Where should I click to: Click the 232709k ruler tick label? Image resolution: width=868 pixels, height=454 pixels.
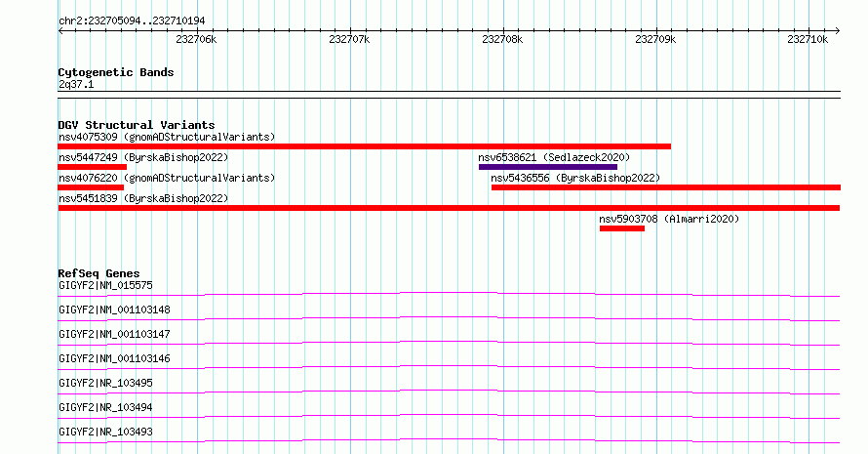(655, 39)
